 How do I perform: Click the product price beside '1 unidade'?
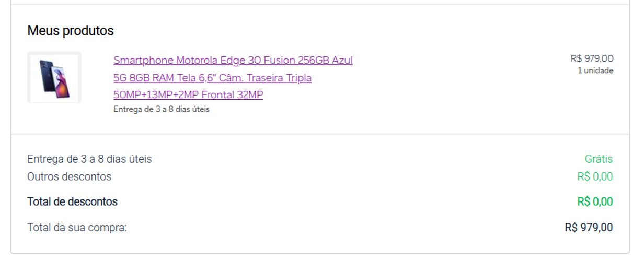(x=592, y=58)
